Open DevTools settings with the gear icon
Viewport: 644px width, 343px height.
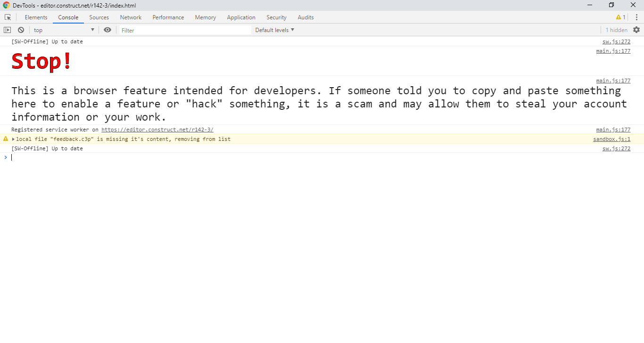(636, 29)
